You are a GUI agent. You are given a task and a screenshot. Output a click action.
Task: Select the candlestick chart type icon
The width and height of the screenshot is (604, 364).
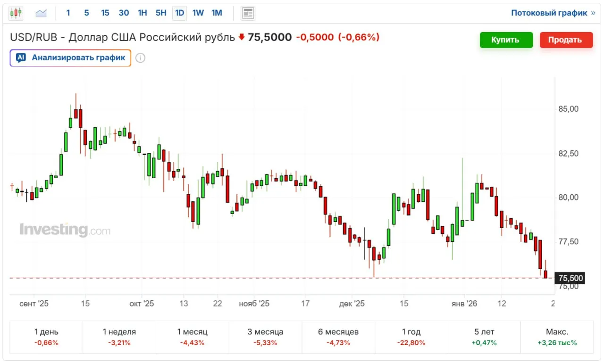click(16, 13)
